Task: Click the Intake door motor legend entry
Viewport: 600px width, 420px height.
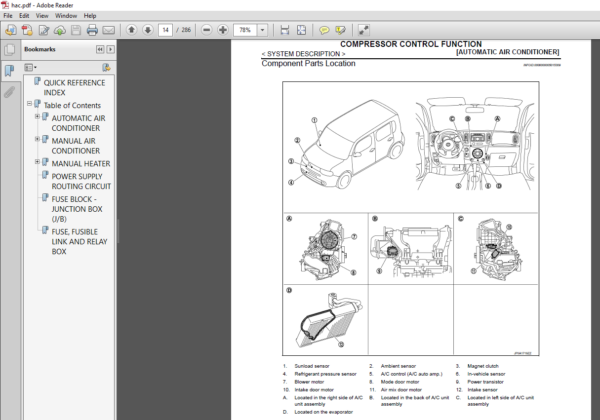Action: (314, 390)
